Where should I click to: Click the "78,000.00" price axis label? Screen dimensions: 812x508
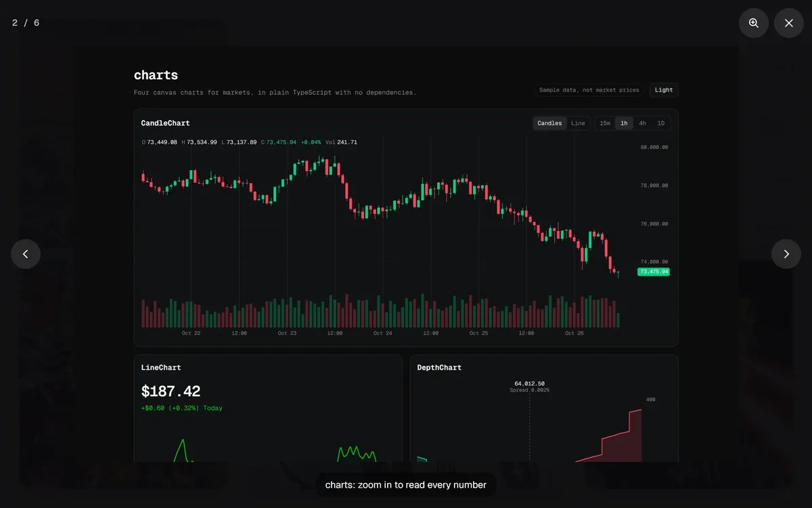[x=654, y=185]
